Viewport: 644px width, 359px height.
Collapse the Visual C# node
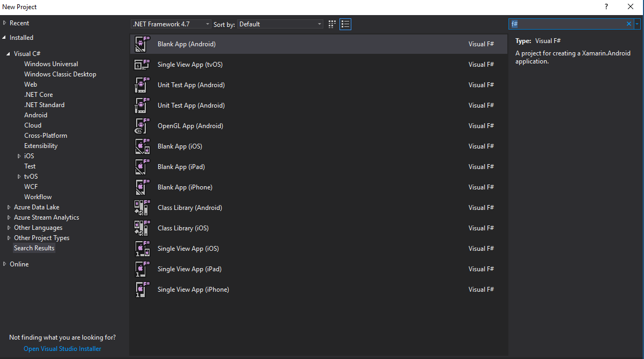(8, 54)
